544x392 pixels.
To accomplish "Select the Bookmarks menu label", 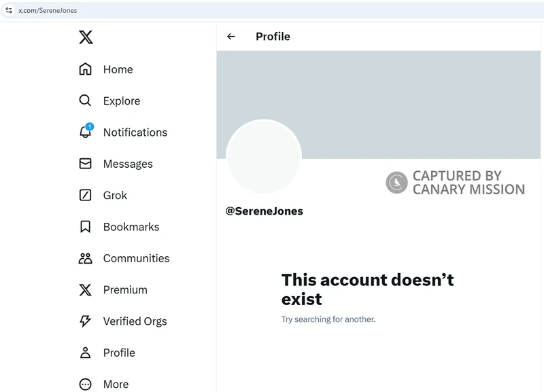I will (131, 227).
